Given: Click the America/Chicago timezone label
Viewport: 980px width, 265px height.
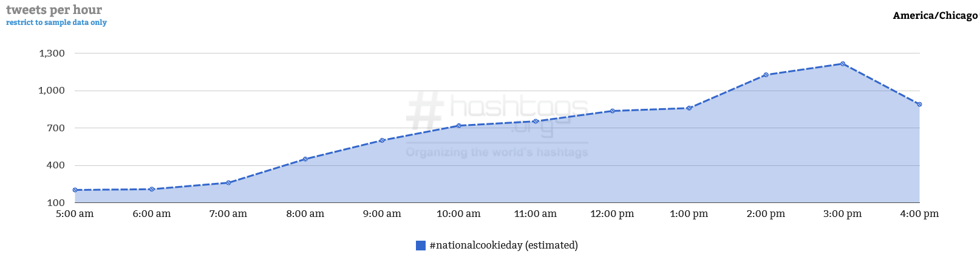Looking at the screenshot, I should tap(935, 16).
